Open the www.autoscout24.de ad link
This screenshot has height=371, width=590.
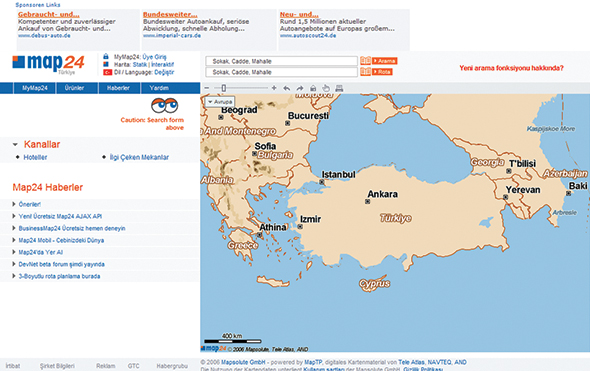308,35
